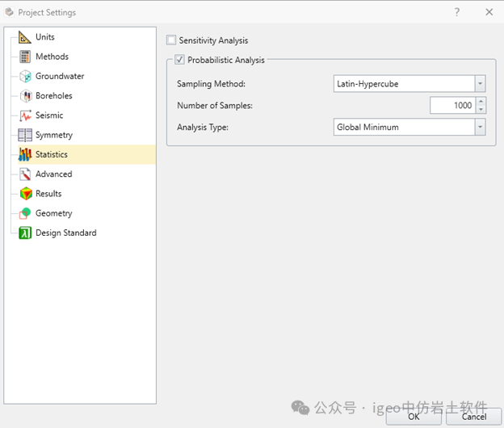The image size is (504, 428).
Task: Enable the Sensitivity Analysis checkbox
Action: point(171,40)
